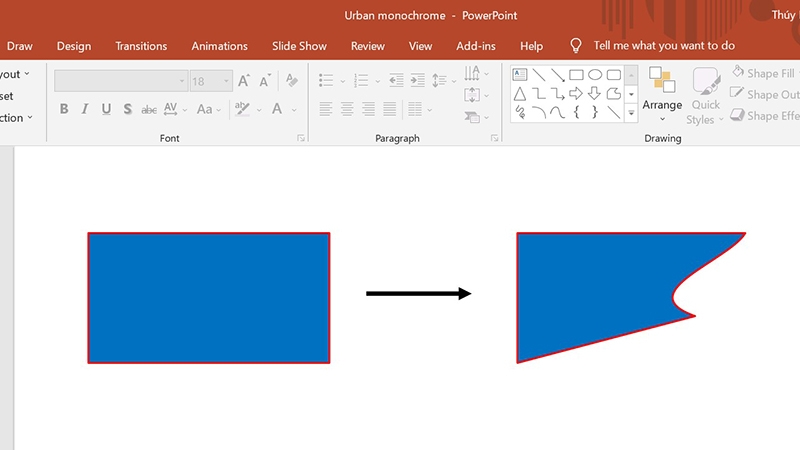
Task: Align text right
Action: click(368, 109)
